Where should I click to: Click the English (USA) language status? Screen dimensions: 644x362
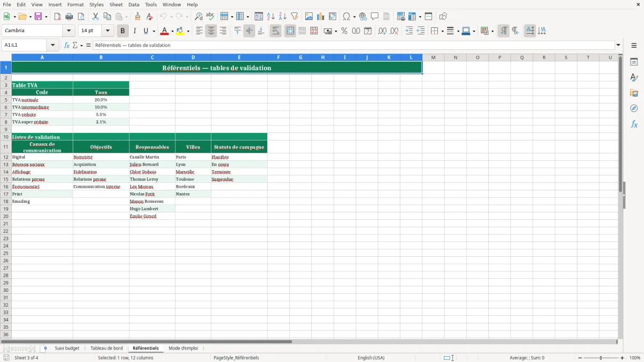pos(371,358)
